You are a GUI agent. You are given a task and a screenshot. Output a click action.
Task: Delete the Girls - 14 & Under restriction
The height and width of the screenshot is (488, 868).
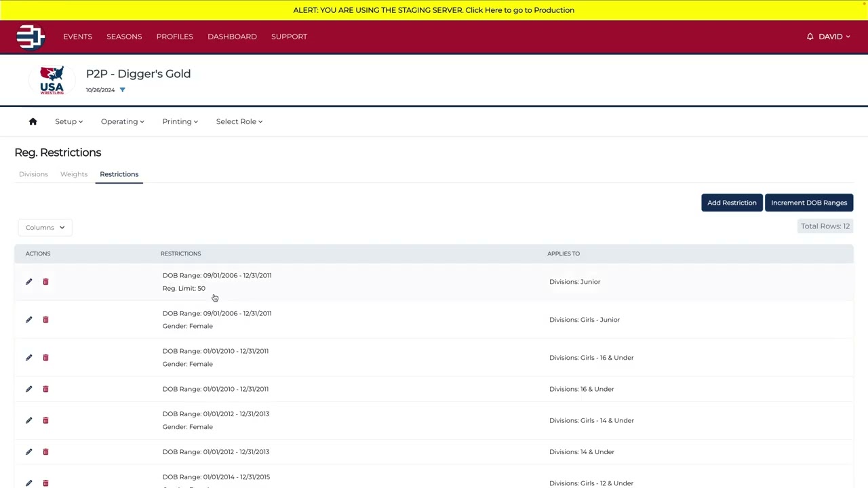tap(45, 420)
